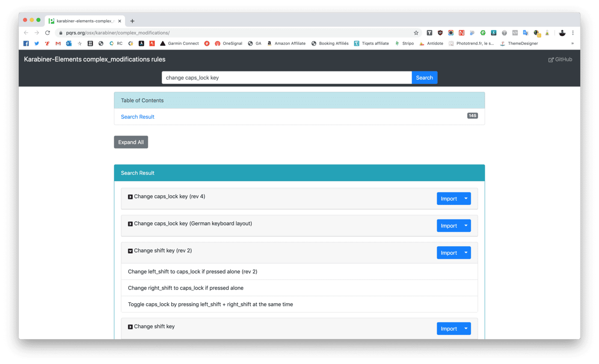This screenshot has width=599, height=364.
Task: Jump to Search Result in table of contents
Action: [x=138, y=117]
